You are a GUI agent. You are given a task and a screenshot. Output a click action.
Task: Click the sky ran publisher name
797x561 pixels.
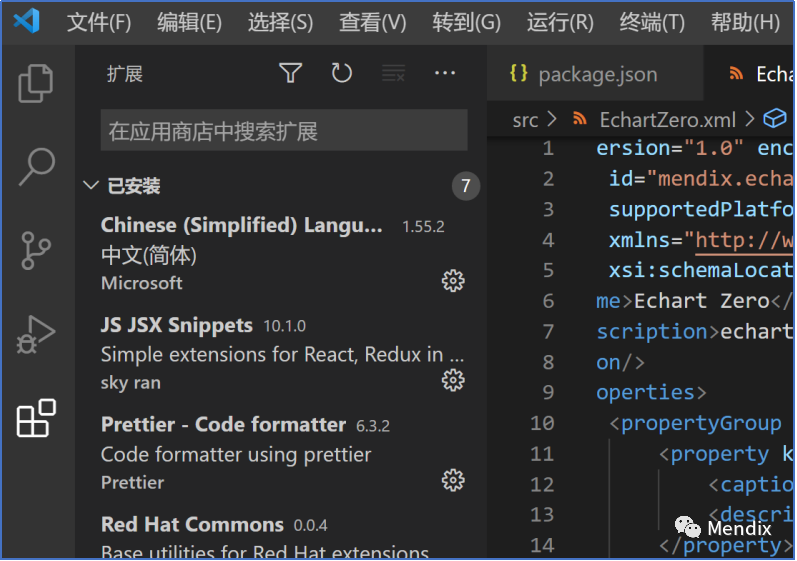pyautogui.click(x=131, y=383)
